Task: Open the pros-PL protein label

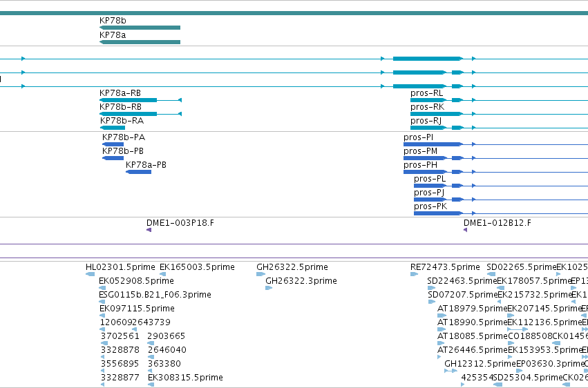Action: click(430, 179)
